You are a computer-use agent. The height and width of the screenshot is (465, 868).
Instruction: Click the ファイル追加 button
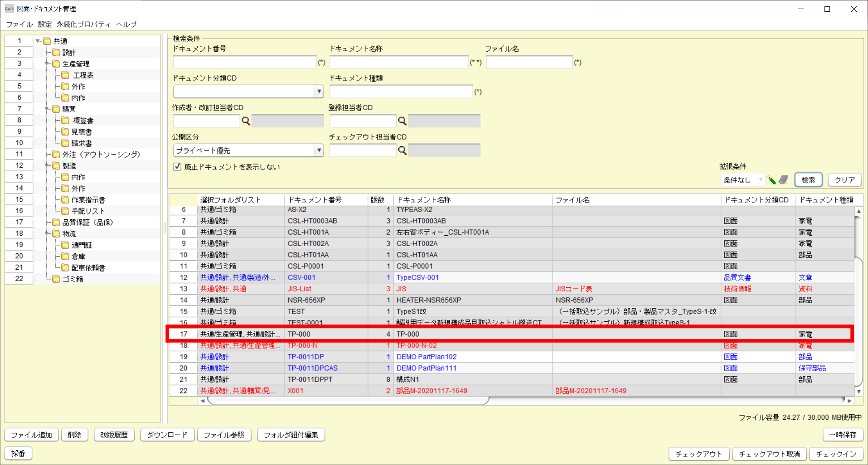point(31,435)
